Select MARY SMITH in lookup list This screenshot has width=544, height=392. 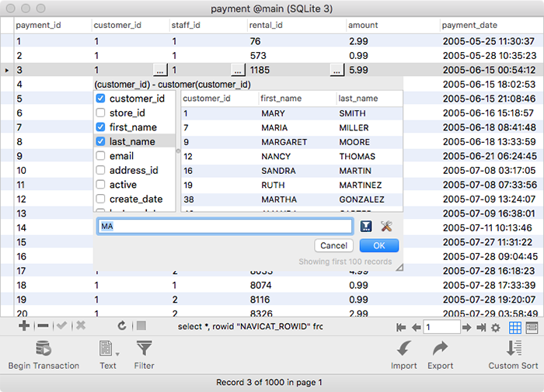pyautogui.click(x=291, y=113)
